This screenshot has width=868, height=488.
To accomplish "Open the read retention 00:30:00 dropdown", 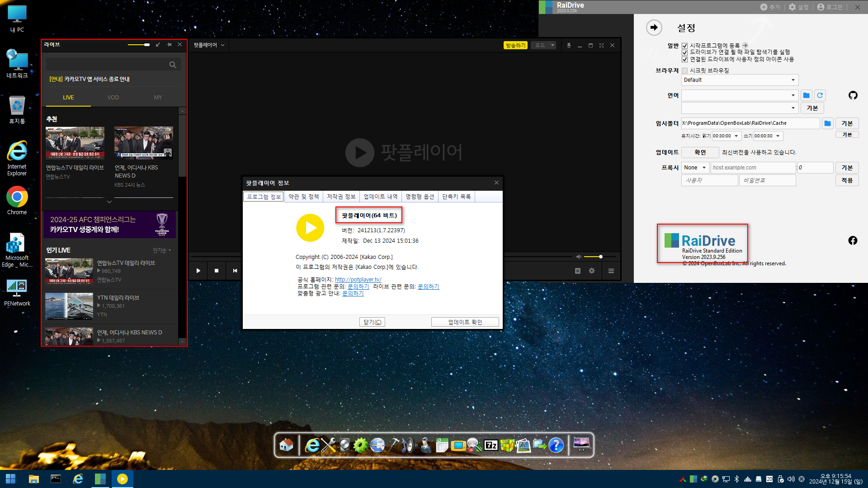I will (x=726, y=136).
